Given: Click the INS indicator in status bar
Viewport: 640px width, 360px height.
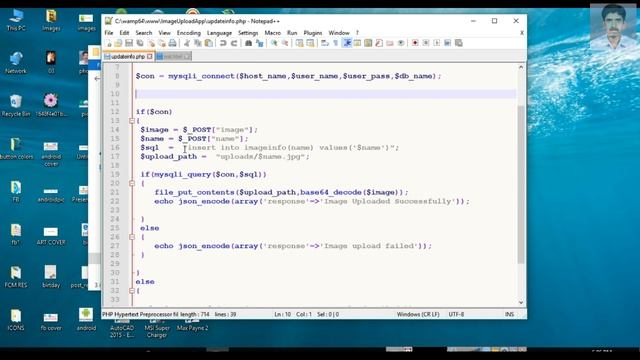Looking at the screenshot, I should point(509,314).
